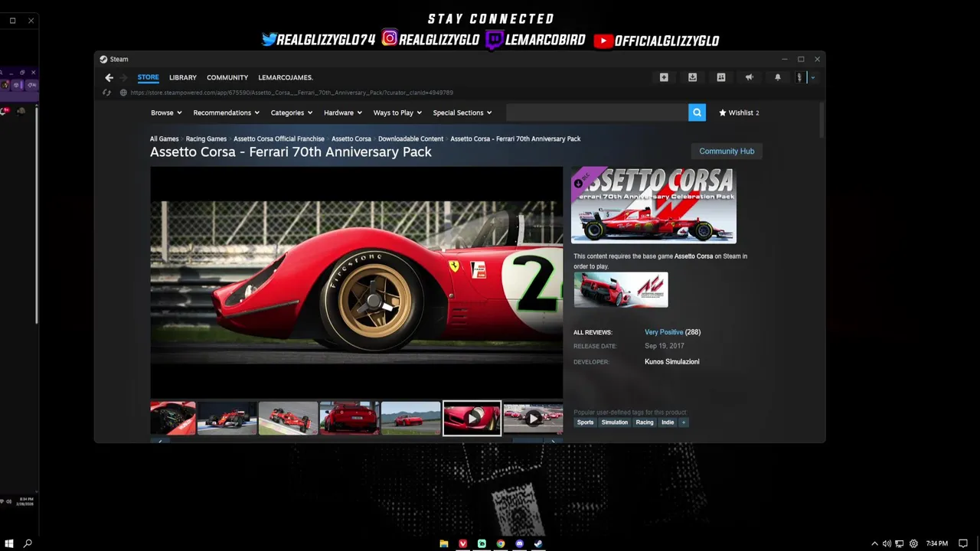The image size is (980, 551).
Task: Select the red car on hillside road thumbnail
Action: tap(410, 419)
